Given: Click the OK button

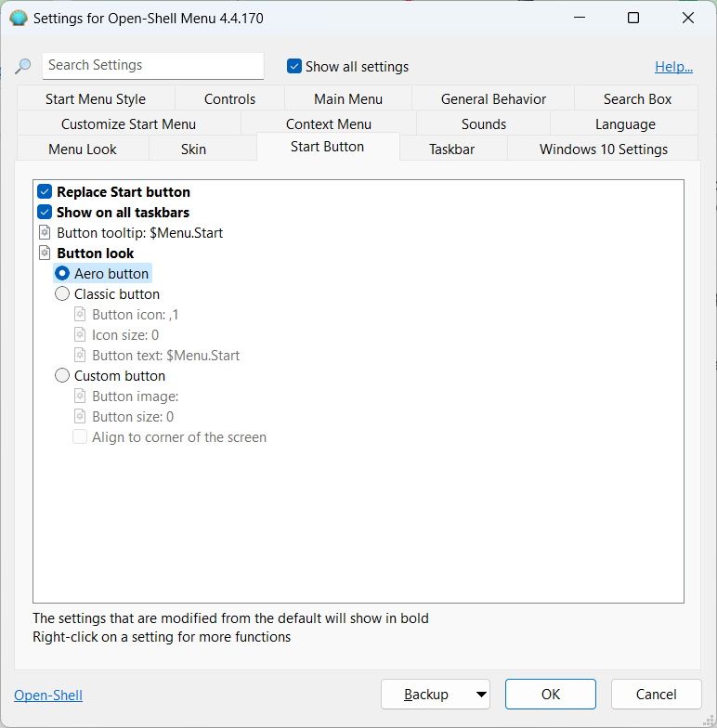Looking at the screenshot, I should point(550,695).
